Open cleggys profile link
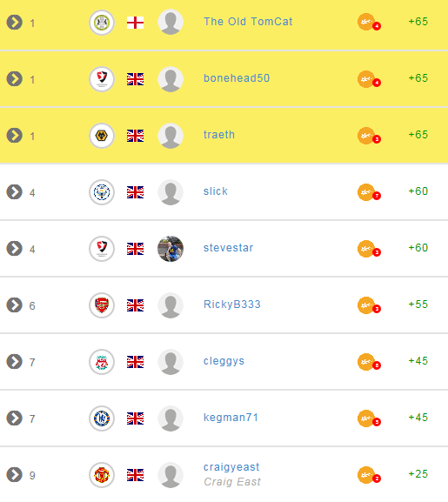 tap(224, 361)
